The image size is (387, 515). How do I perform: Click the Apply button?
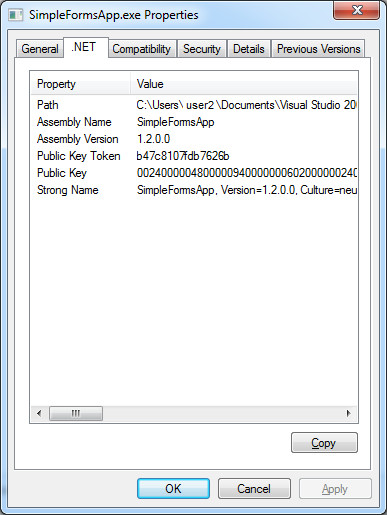335,489
